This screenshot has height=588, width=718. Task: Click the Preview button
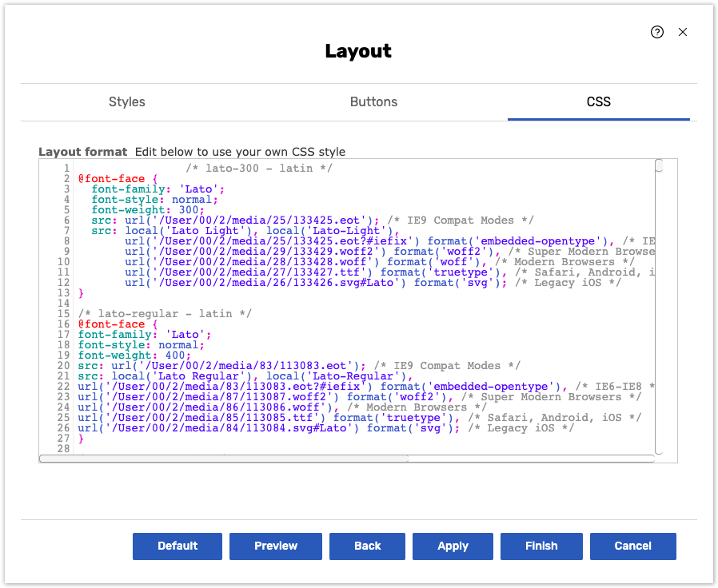pos(276,546)
